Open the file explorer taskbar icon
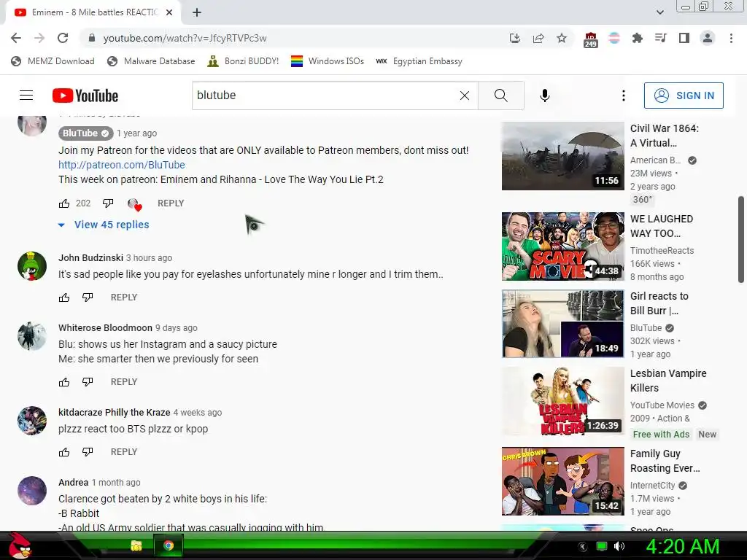 coord(136,545)
